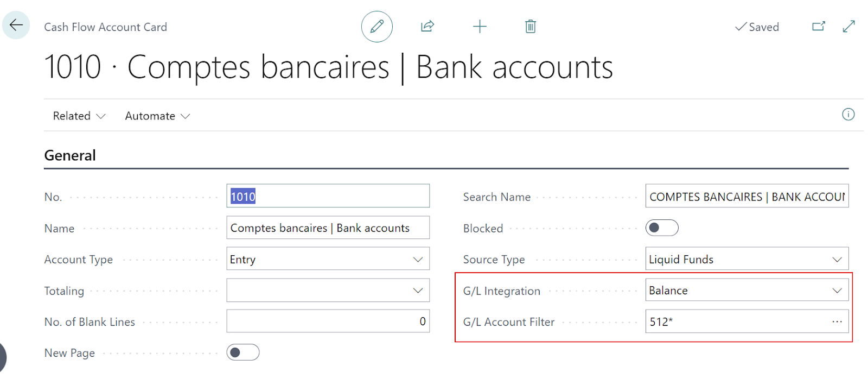Open the Automate menu
Screen dimensions: 868x378
click(x=157, y=116)
